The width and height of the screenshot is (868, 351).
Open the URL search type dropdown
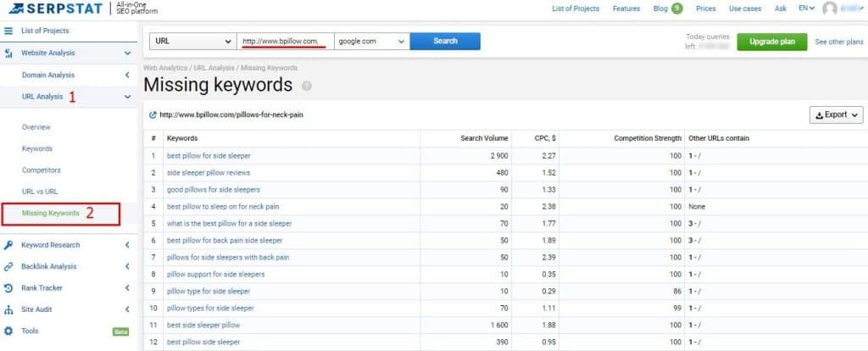point(193,41)
